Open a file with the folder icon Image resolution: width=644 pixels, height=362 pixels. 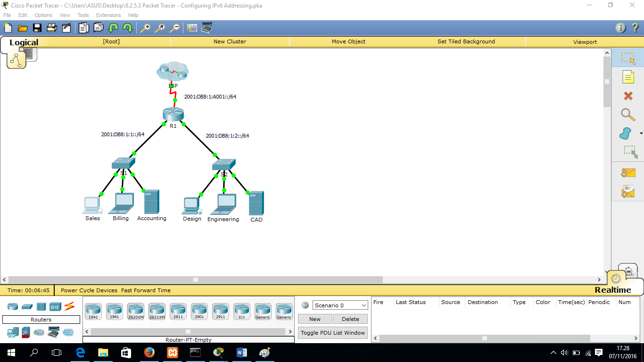tap(22, 28)
